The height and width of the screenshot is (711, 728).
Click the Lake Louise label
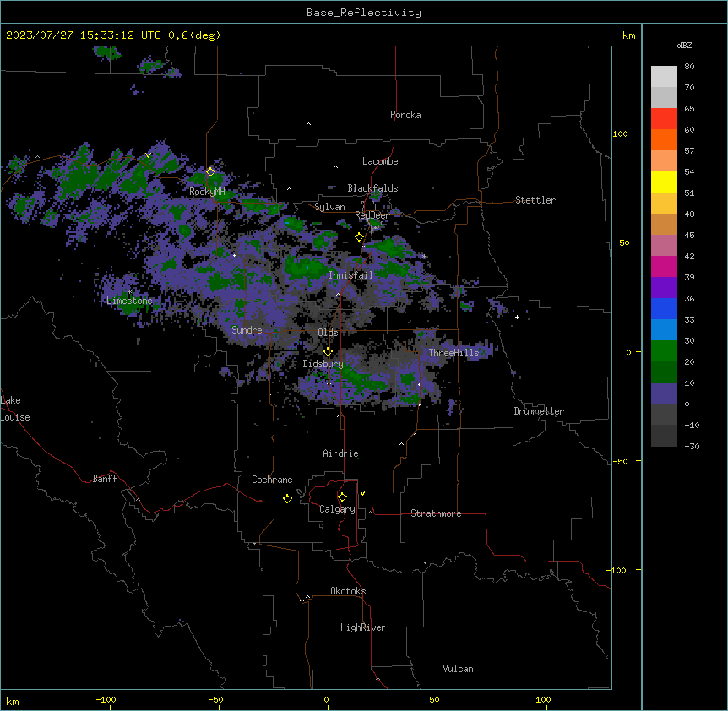15,409
